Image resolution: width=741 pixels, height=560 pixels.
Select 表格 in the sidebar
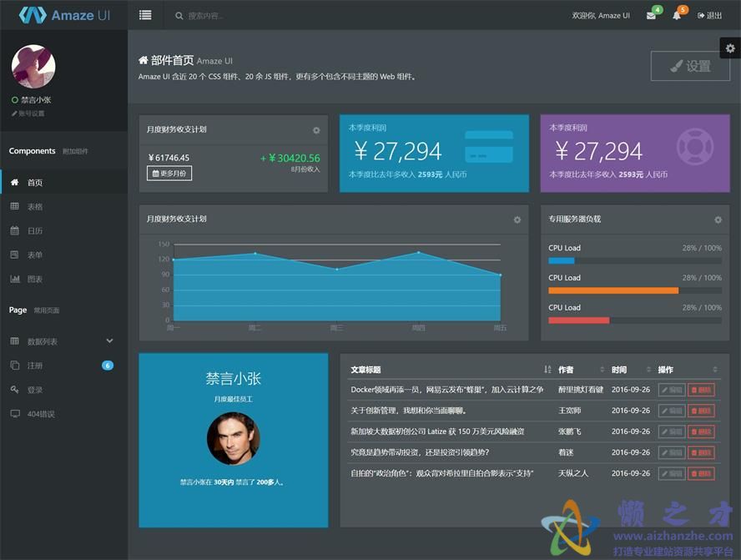tap(34, 207)
